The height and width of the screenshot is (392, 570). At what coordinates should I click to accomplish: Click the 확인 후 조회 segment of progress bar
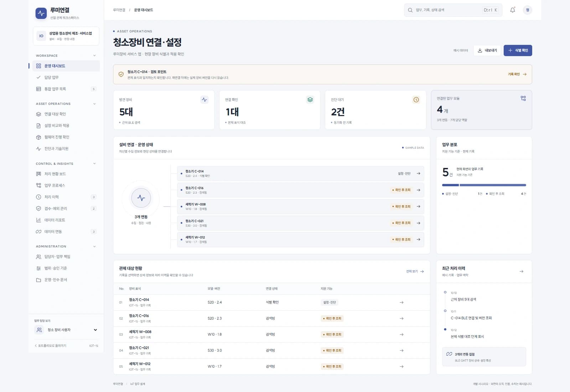pyautogui.click(x=493, y=185)
